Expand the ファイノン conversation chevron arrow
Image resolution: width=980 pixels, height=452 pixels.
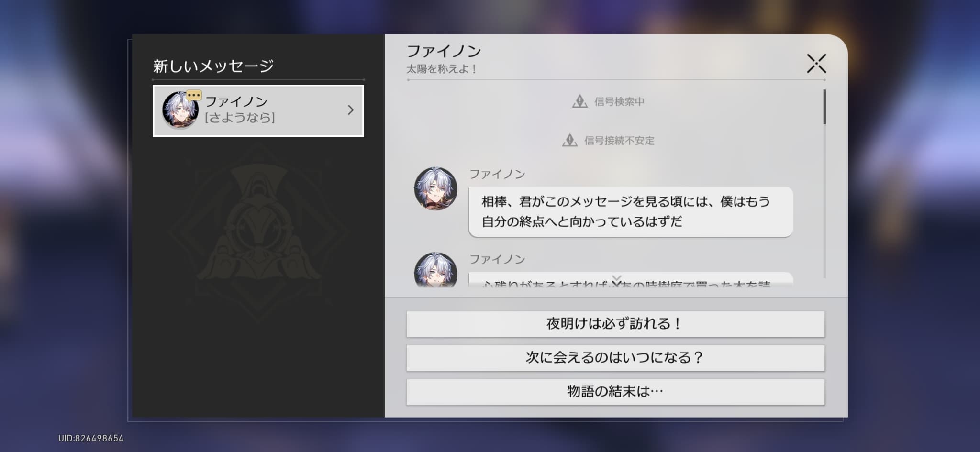tap(351, 110)
